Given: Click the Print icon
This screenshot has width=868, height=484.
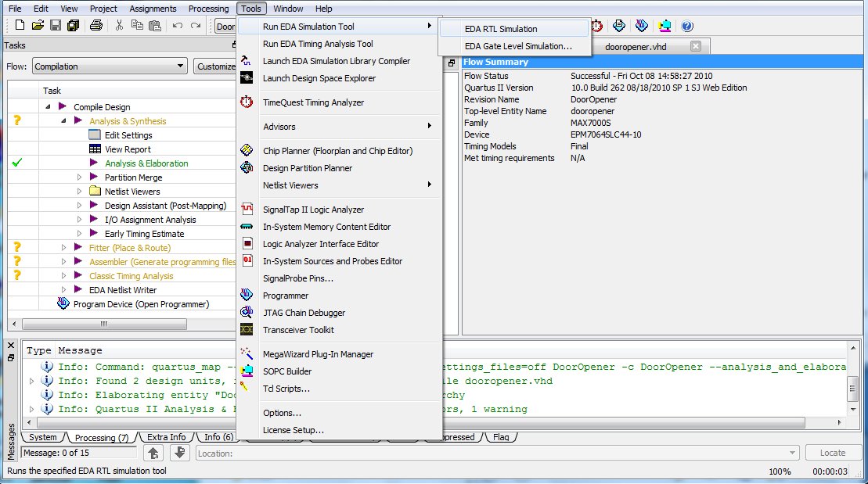Looking at the screenshot, I should [x=96, y=26].
